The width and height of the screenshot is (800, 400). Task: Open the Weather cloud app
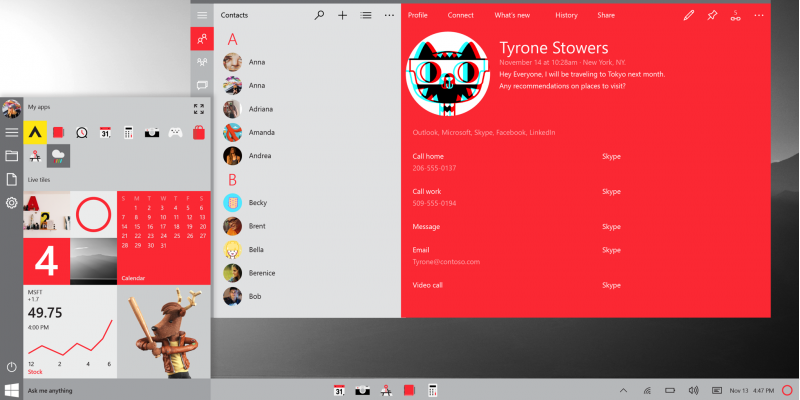(x=59, y=156)
